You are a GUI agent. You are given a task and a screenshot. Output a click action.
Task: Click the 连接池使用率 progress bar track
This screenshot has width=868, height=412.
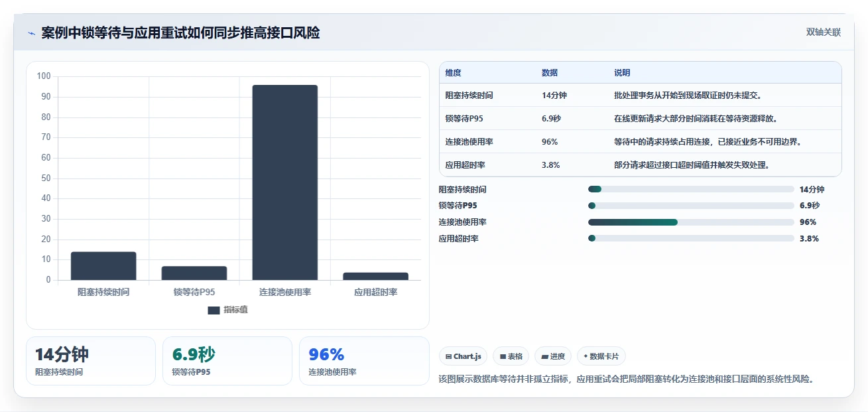click(x=691, y=222)
